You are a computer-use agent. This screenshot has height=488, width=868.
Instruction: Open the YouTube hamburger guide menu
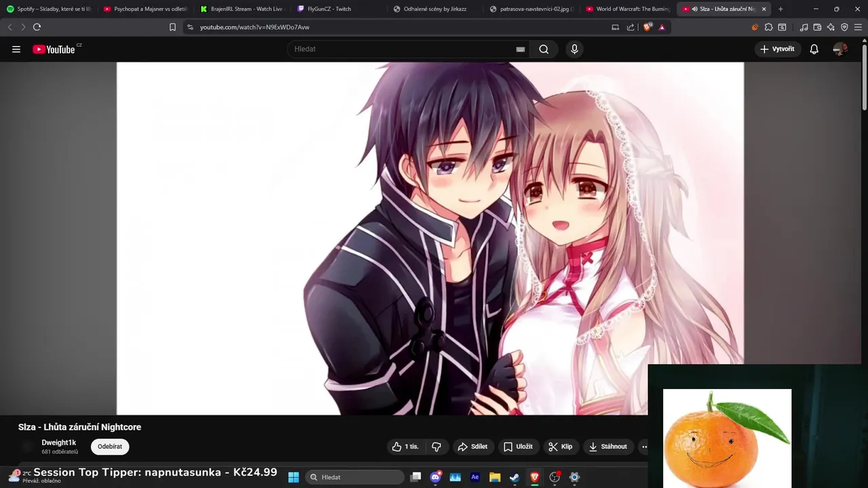(16, 49)
